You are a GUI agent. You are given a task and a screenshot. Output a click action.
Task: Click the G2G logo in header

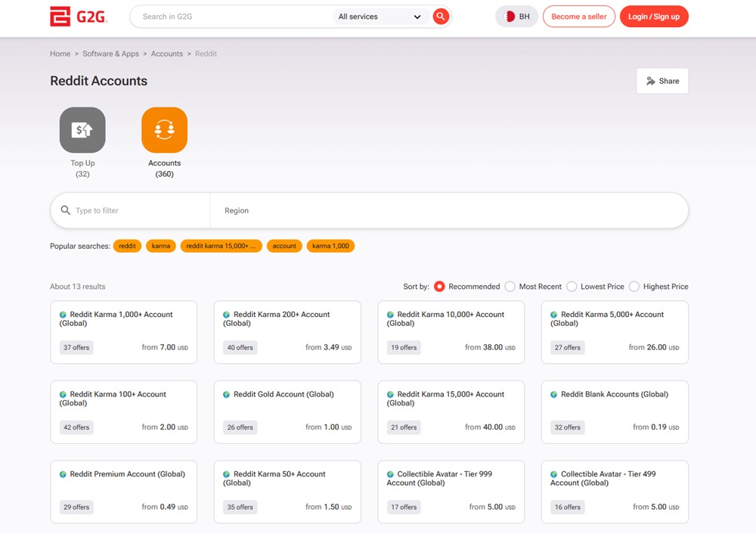(79, 17)
